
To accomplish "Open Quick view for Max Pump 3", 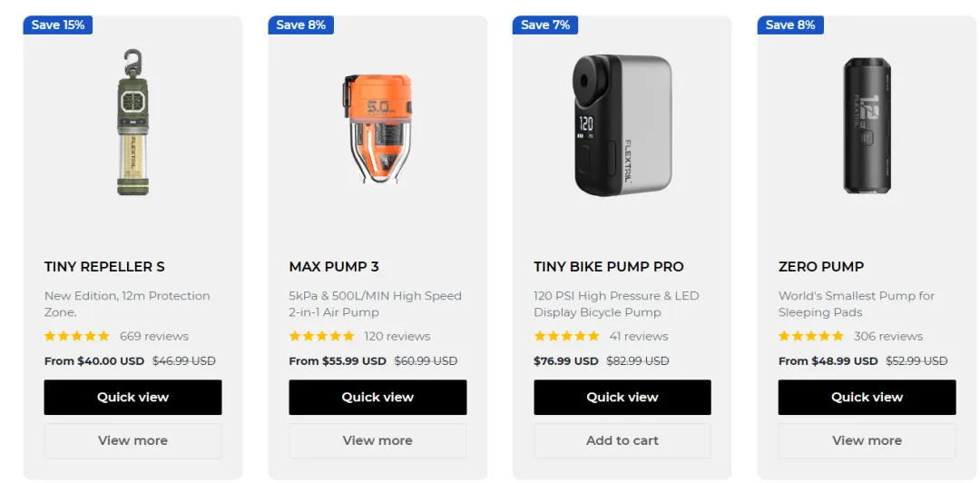I will click(377, 397).
